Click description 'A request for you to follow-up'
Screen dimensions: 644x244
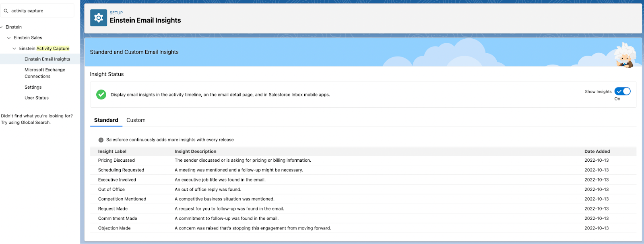pyautogui.click(x=229, y=209)
